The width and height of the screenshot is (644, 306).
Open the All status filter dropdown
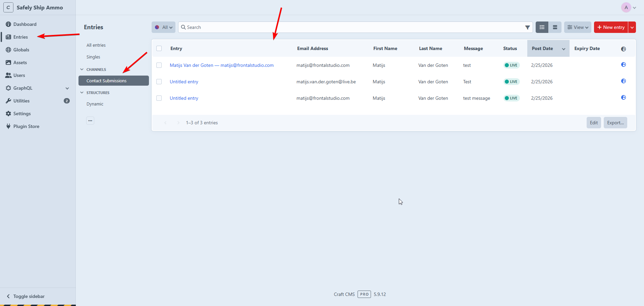[163, 27]
